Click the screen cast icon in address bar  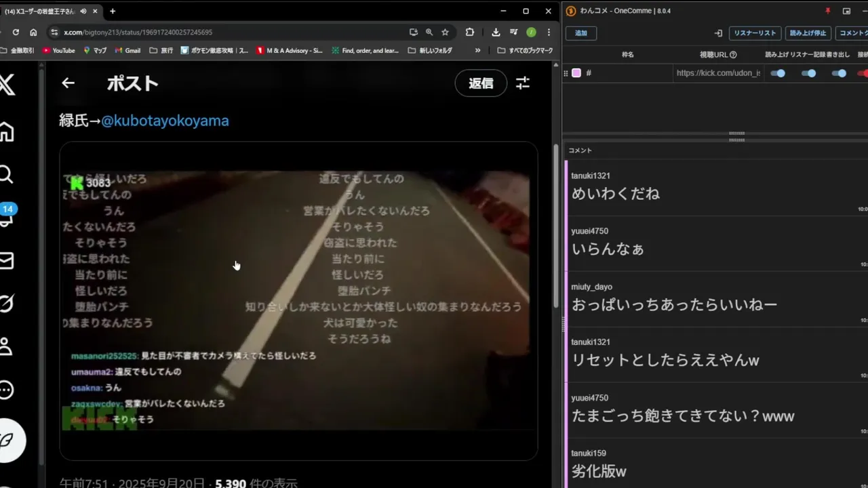tap(413, 32)
